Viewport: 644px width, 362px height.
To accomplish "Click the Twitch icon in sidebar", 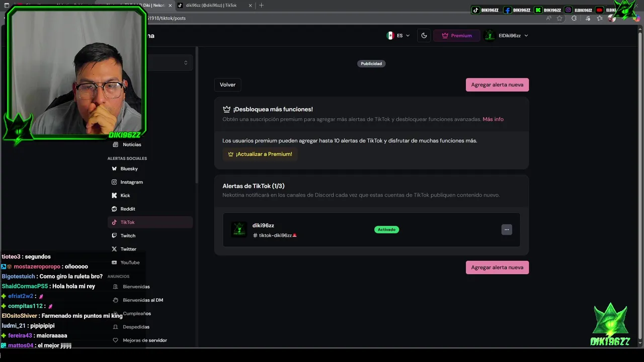I will [114, 236].
